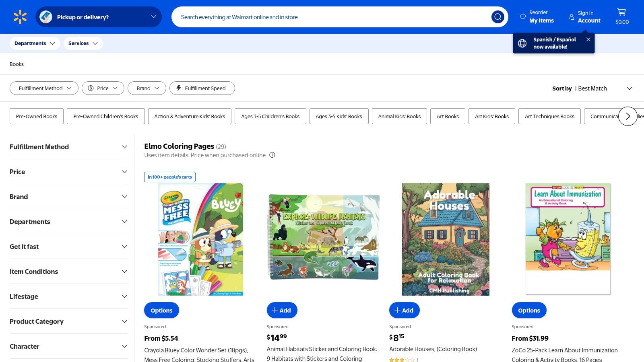The width and height of the screenshot is (644, 362).
Task: Click the Account person icon
Action: click(x=572, y=17)
